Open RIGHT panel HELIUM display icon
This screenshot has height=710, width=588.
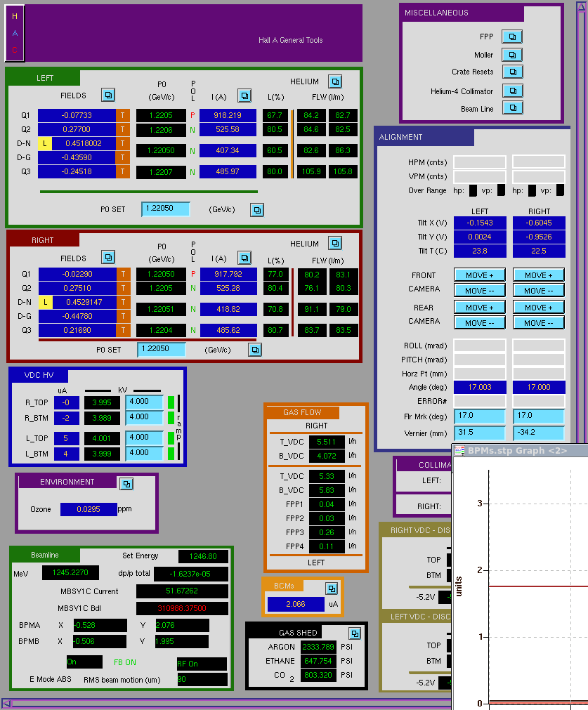tap(335, 243)
